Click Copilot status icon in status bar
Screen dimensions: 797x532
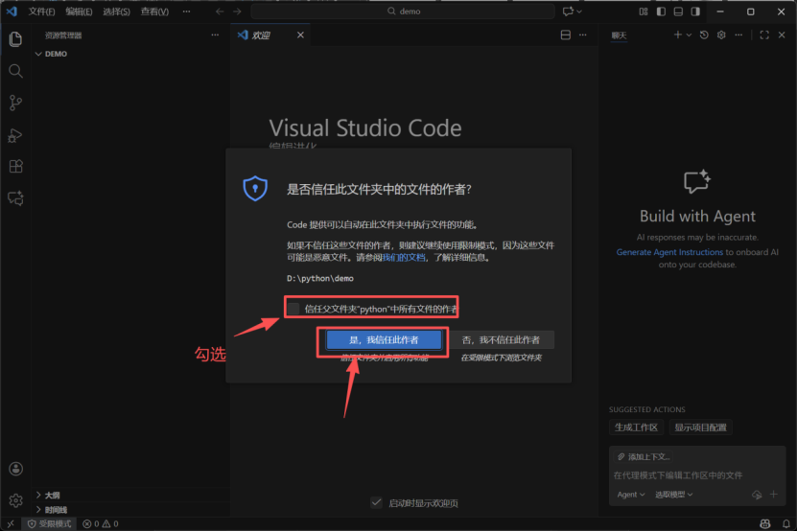pos(765,524)
